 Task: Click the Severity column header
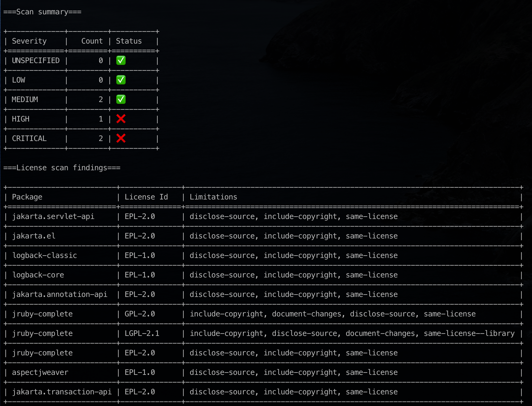point(29,41)
